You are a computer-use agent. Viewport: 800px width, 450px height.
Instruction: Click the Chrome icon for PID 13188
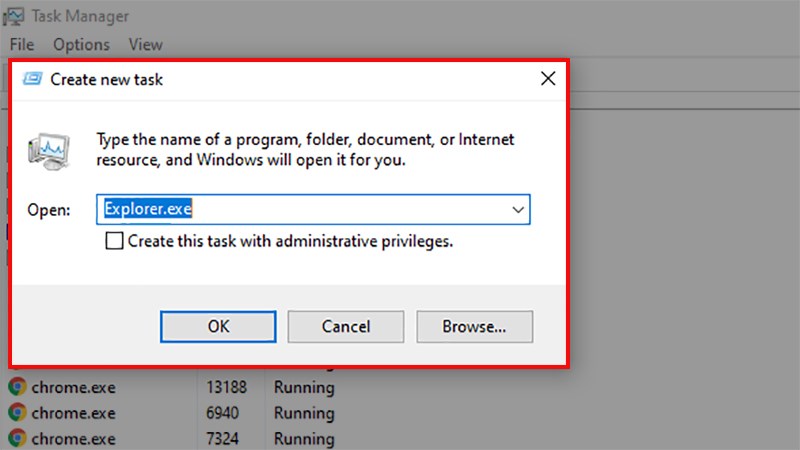click(17, 387)
